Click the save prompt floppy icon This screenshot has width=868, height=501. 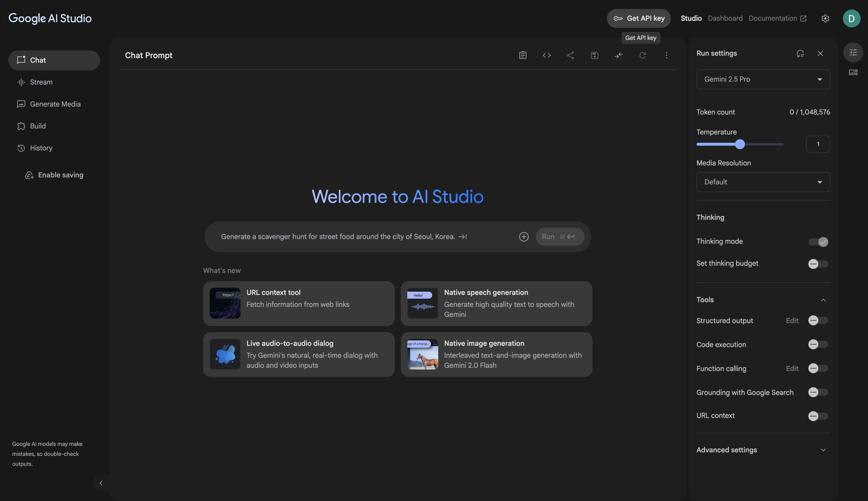[594, 55]
